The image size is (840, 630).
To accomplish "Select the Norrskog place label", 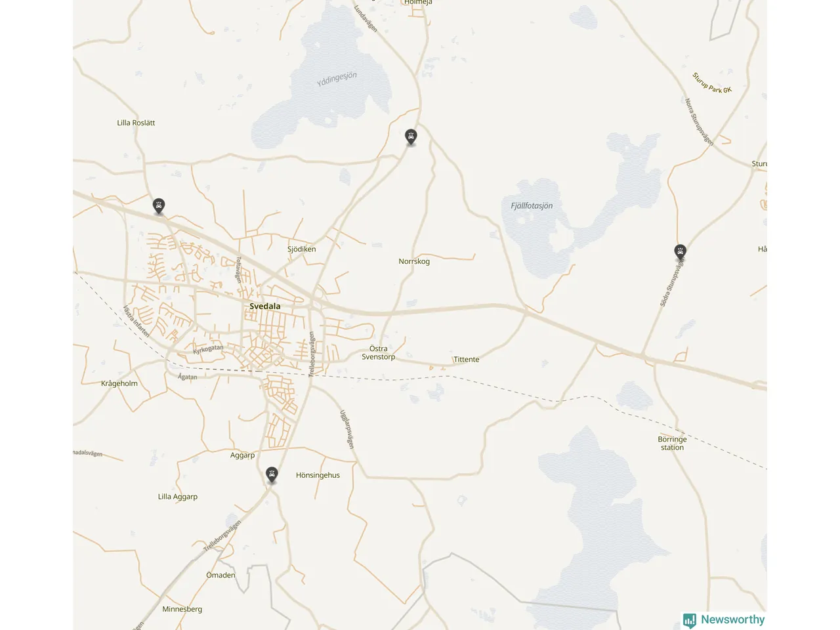I will 414,261.
